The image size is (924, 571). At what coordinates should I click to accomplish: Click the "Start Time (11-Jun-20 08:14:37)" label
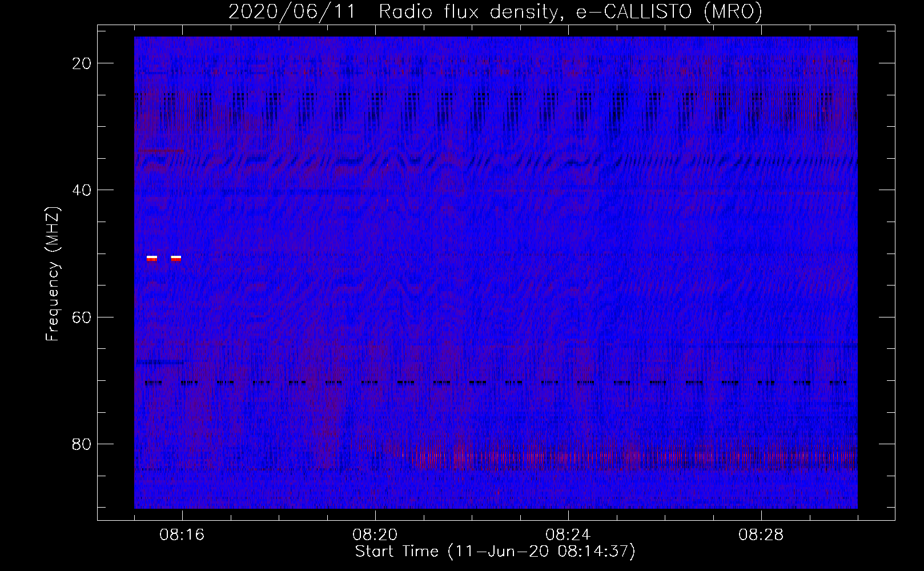pyautogui.click(x=495, y=552)
